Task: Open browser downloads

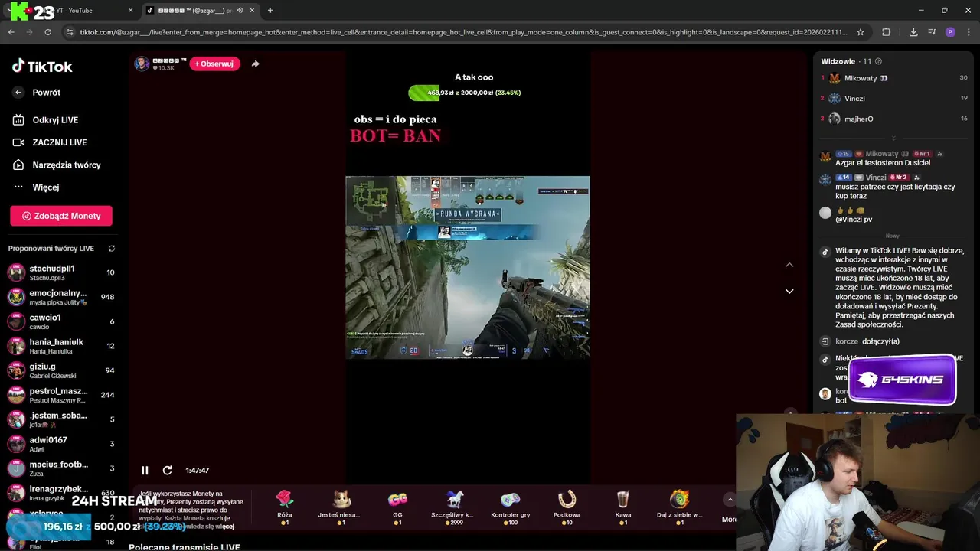Action: tap(913, 32)
